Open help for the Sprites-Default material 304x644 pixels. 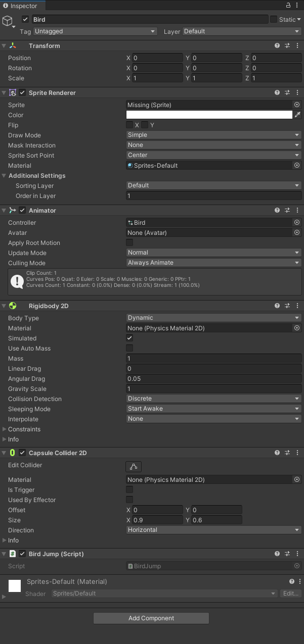[x=292, y=581]
